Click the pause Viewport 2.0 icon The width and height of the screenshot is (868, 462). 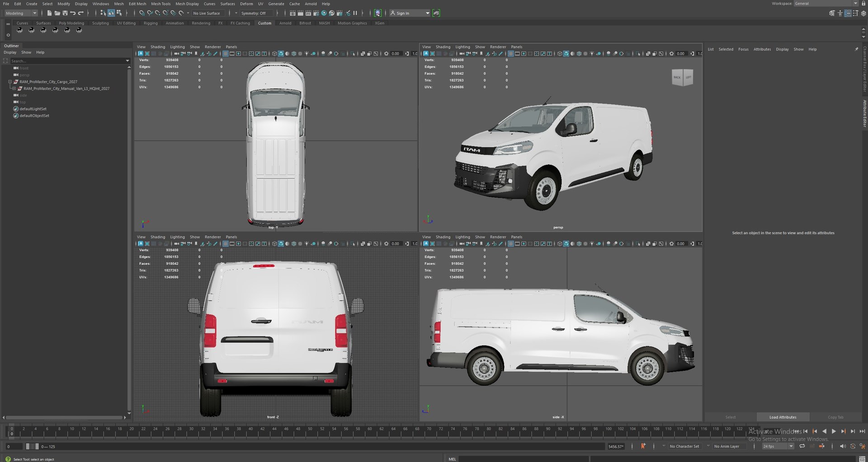click(x=355, y=13)
